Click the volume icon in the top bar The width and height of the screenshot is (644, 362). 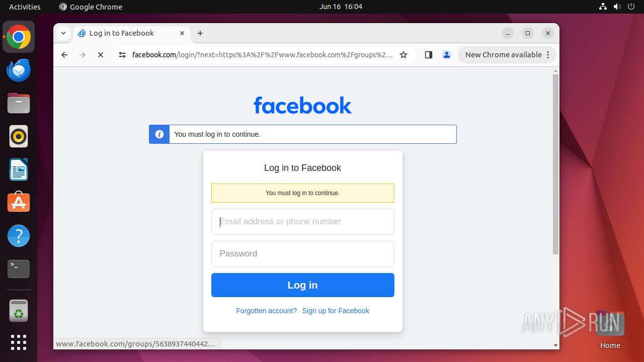(617, 7)
